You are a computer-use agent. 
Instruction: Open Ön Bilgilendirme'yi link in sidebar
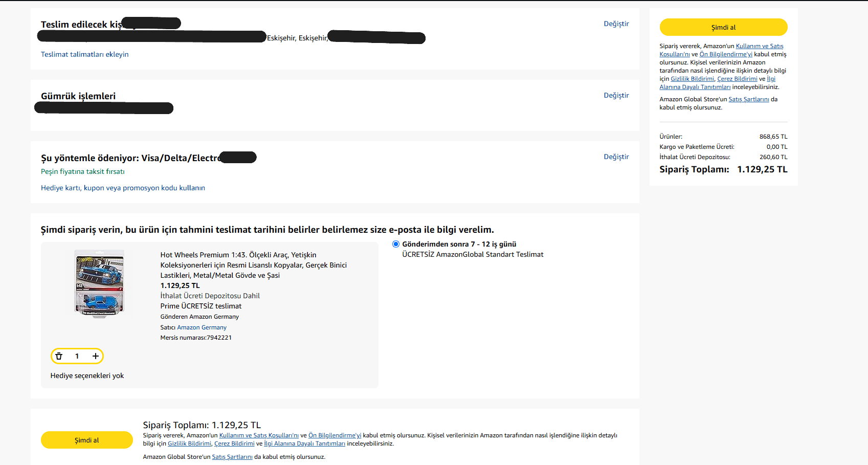(x=726, y=54)
